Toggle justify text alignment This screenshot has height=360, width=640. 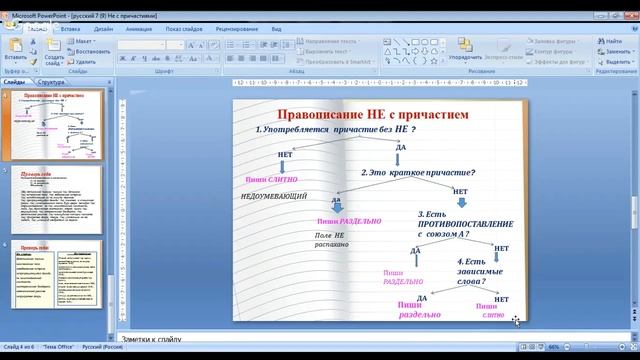[x=263, y=59]
